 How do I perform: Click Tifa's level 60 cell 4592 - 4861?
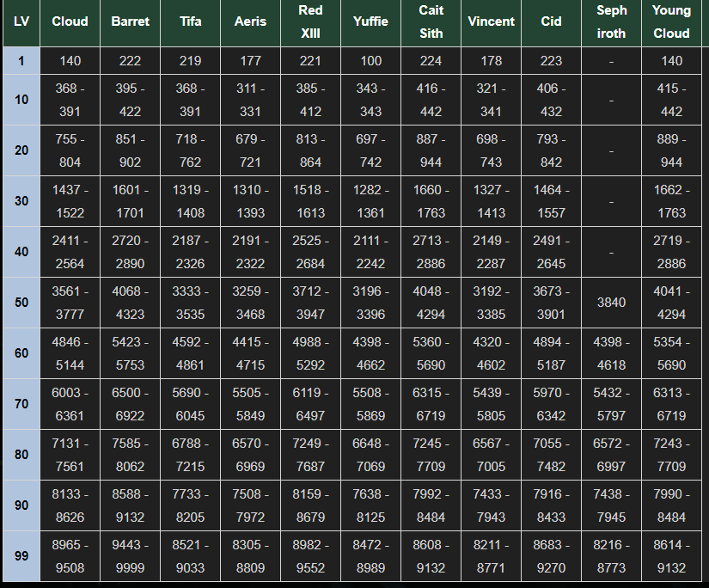pyautogui.click(x=191, y=352)
